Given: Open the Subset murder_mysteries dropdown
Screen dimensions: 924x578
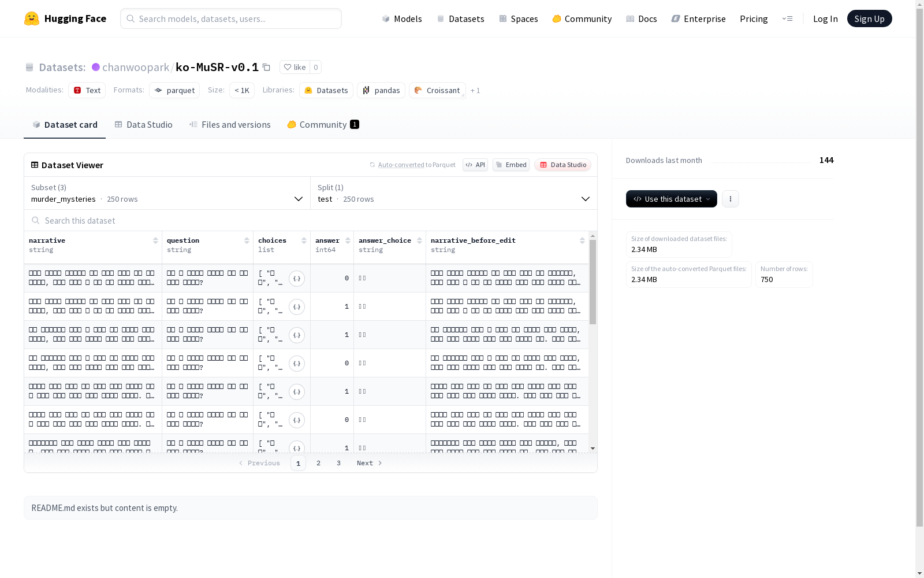Looking at the screenshot, I should [x=167, y=193].
